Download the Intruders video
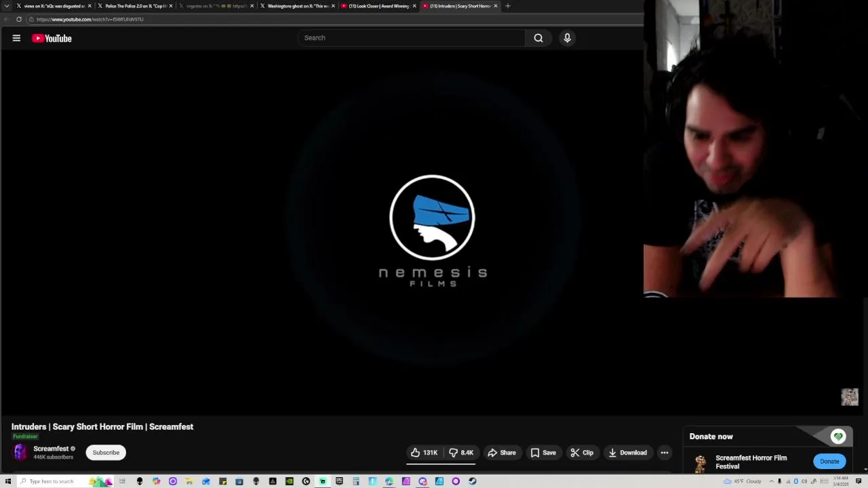 coord(627,453)
